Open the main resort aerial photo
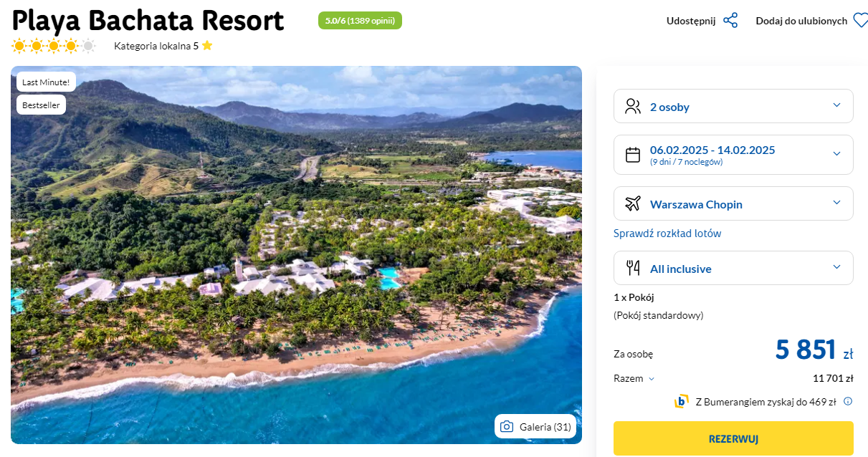Screen dimensions: 868x457 click(x=296, y=272)
